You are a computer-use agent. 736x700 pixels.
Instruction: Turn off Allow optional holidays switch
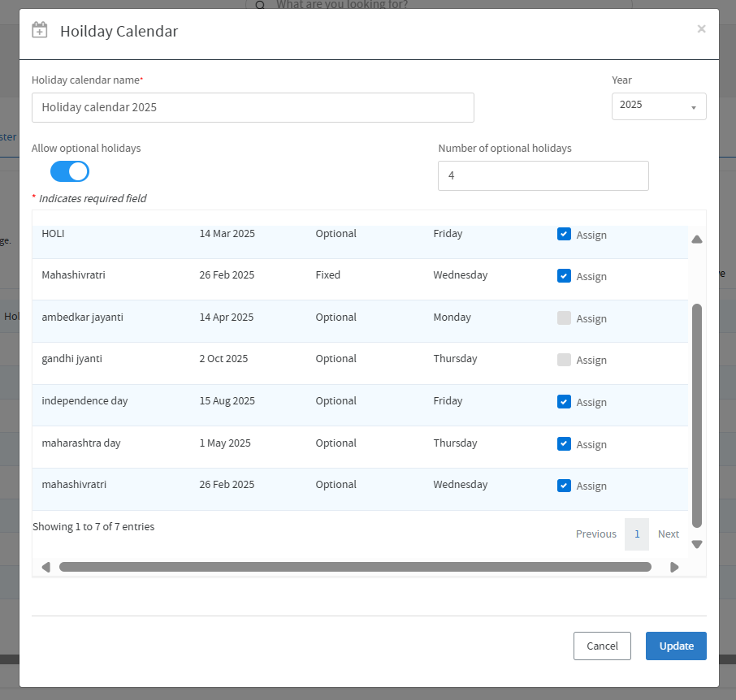70,171
